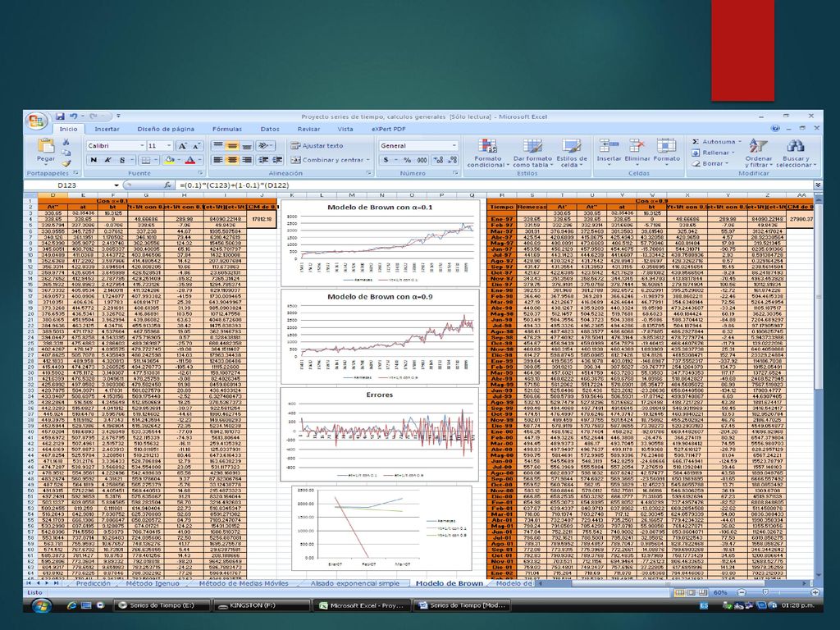Expand Combinar y centrar options arrow
The height and width of the screenshot is (630, 840).
(x=368, y=160)
